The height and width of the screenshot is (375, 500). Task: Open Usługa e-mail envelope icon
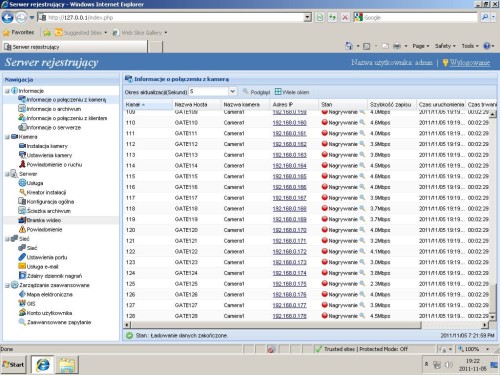[22, 266]
